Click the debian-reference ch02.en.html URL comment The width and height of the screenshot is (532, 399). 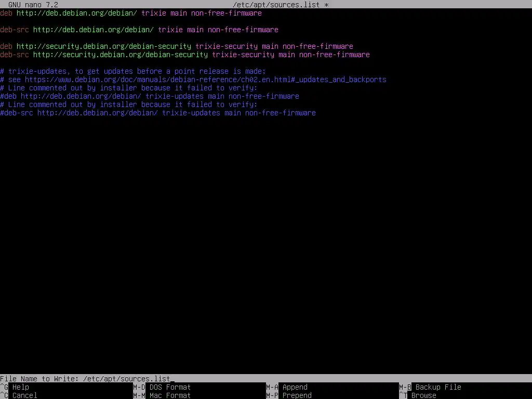point(193,79)
